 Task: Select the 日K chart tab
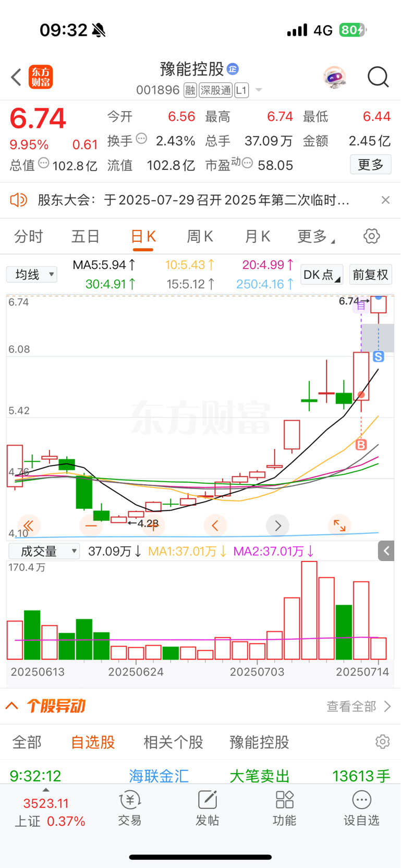coord(143,237)
